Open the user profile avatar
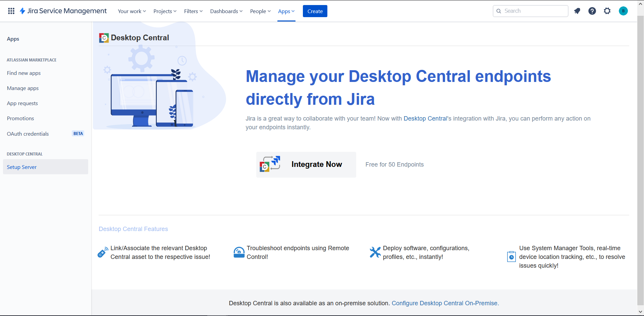The image size is (644, 316). (x=623, y=11)
